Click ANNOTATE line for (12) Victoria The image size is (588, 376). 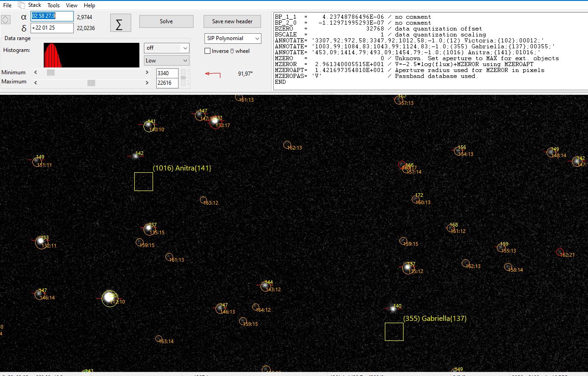tap(409, 41)
